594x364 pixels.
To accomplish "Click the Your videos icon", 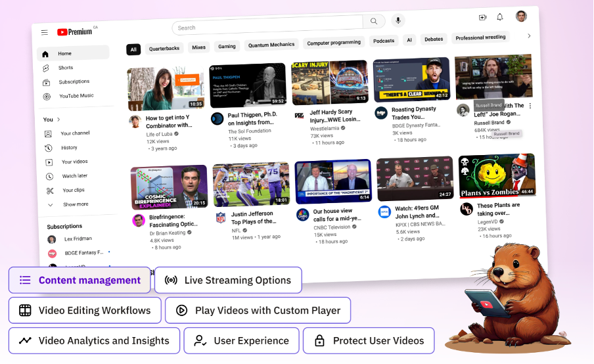I will coord(49,162).
